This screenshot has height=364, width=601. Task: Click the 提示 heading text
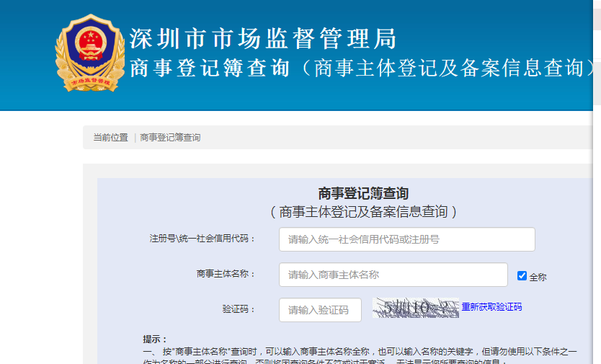[155, 339]
